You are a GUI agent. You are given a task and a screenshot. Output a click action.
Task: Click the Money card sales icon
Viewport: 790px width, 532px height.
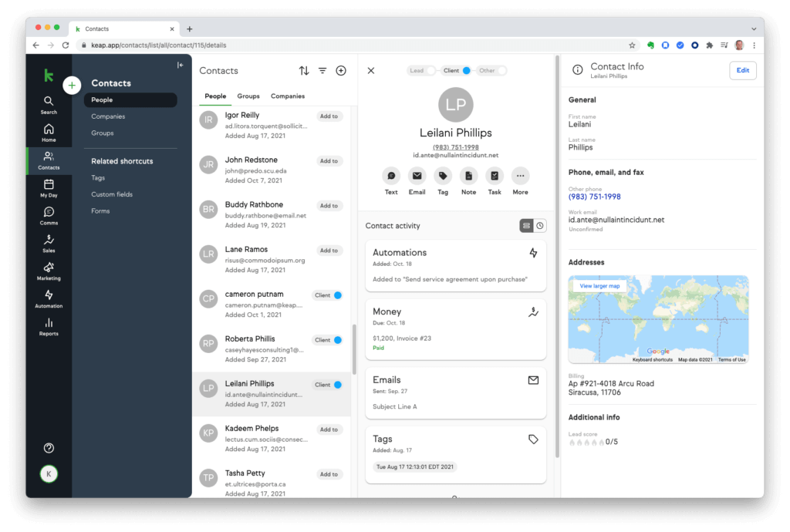(533, 312)
